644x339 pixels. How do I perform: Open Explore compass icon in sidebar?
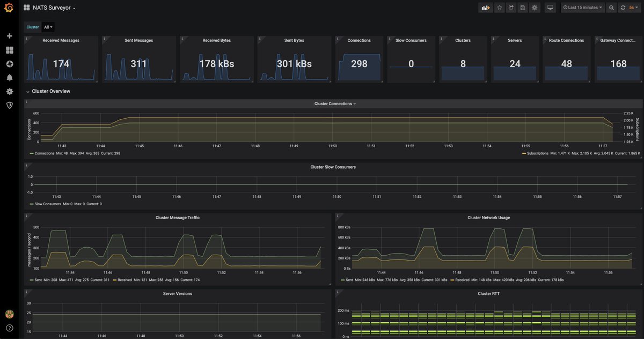[x=9, y=64]
